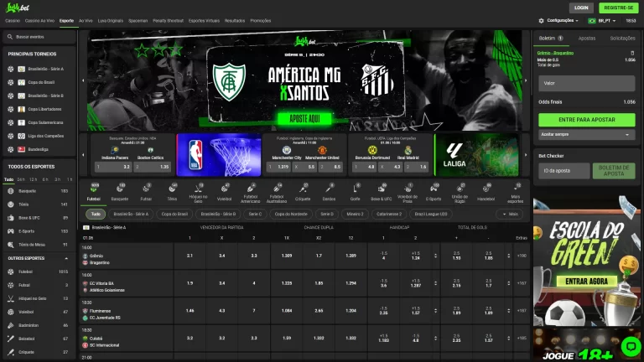Open Esportes Virtuais menu item
This screenshot has width=644, height=362.
coord(204,20)
